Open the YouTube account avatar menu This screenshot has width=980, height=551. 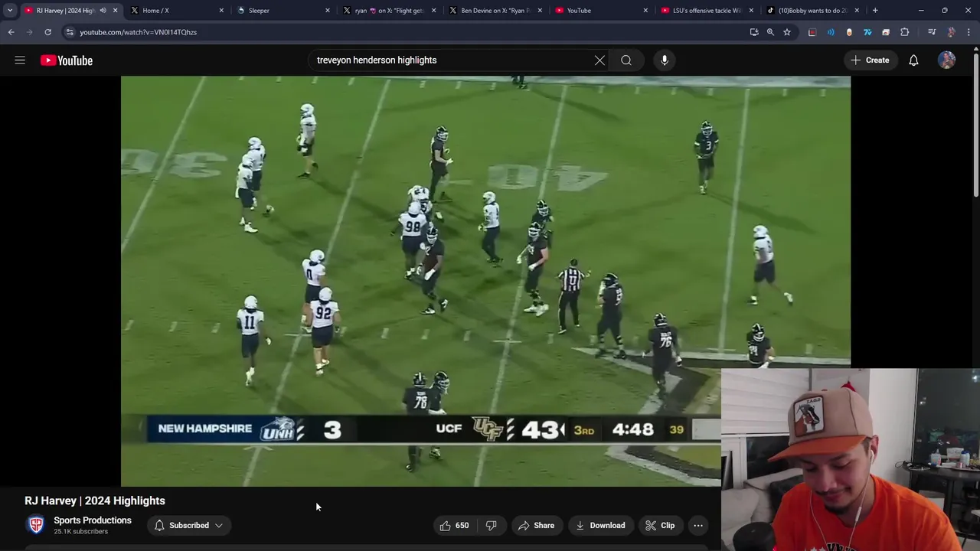(x=947, y=60)
